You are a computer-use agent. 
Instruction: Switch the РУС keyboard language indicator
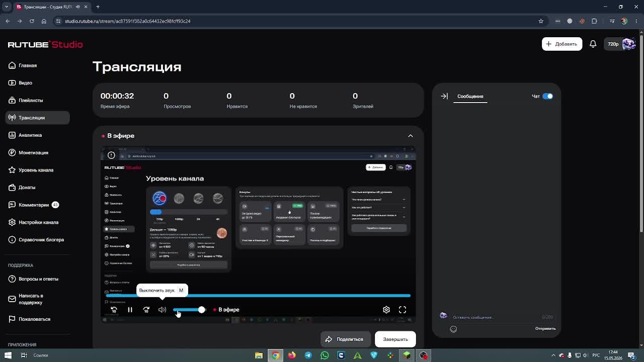coord(596,355)
